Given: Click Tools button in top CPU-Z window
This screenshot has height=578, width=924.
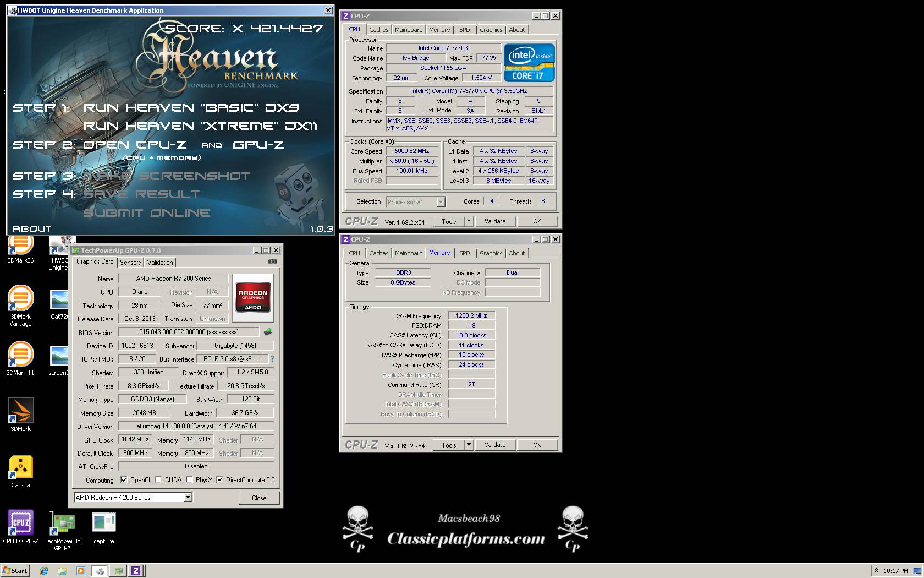Looking at the screenshot, I should coord(449,221).
